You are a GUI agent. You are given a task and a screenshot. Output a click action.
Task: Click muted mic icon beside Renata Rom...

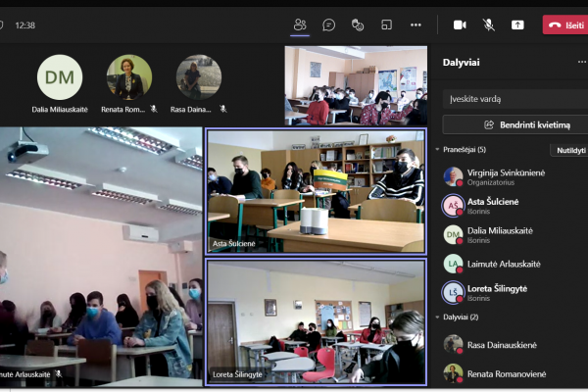click(154, 109)
